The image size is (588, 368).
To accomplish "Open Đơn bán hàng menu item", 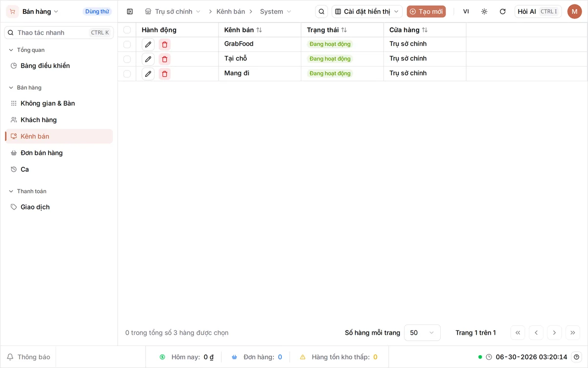I will [x=59, y=153].
